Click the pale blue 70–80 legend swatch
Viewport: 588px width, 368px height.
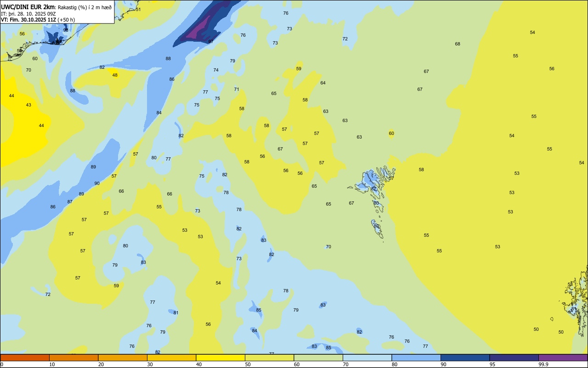(x=367, y=357)
